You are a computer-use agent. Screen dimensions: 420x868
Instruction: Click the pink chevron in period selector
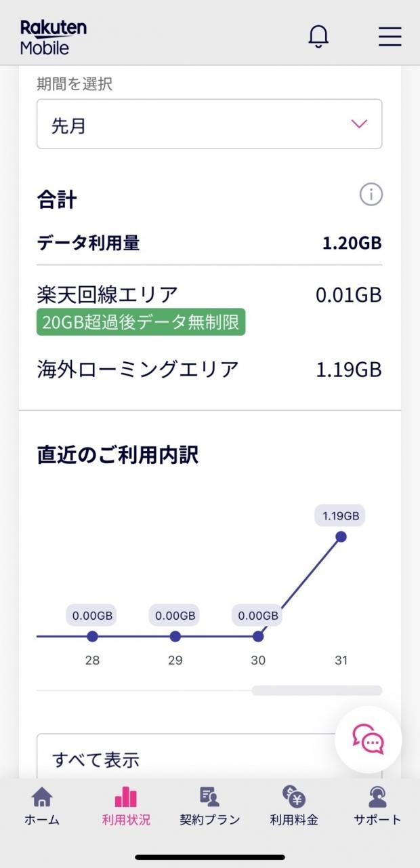click(359, 124)
